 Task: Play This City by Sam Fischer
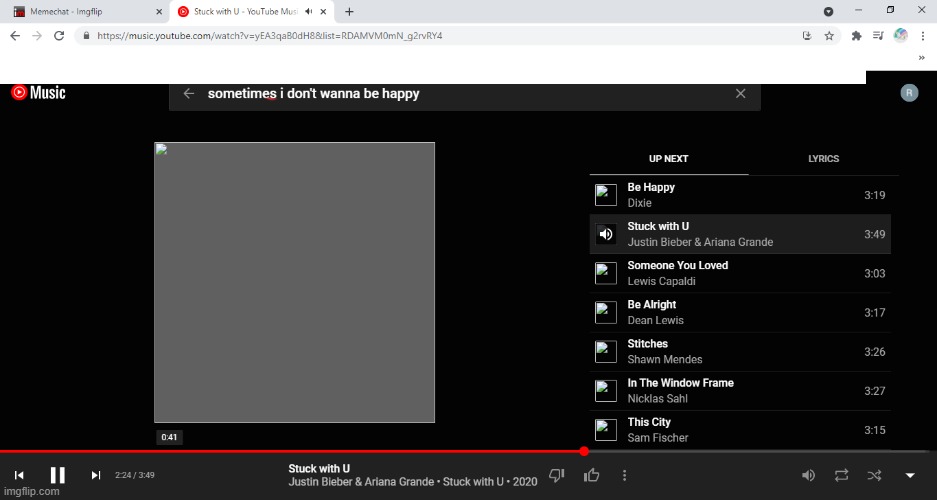point(740,430)
